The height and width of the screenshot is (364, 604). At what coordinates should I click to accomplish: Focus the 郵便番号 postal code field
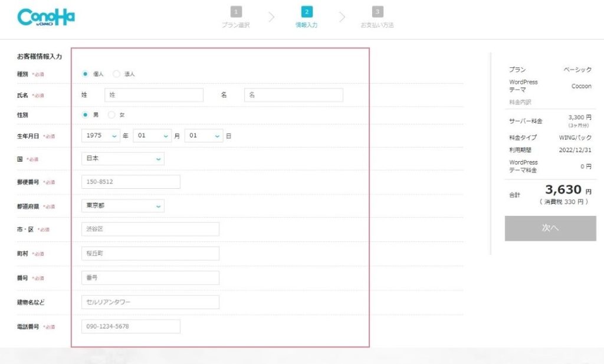coord(130,182)
